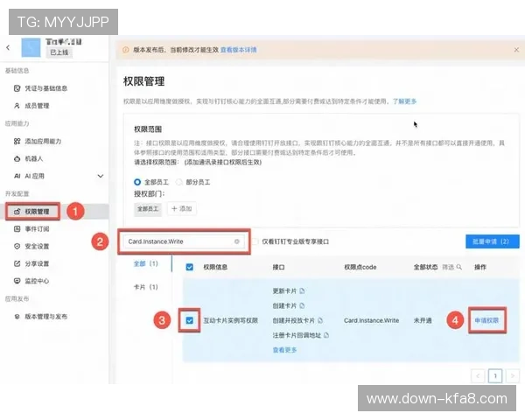
Task: Open doc icon beside 创建卡片
Action: pos(302,305)
